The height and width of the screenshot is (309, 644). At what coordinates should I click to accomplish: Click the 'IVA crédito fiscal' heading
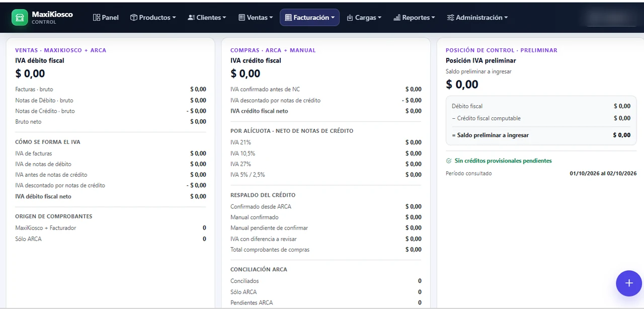256,60
